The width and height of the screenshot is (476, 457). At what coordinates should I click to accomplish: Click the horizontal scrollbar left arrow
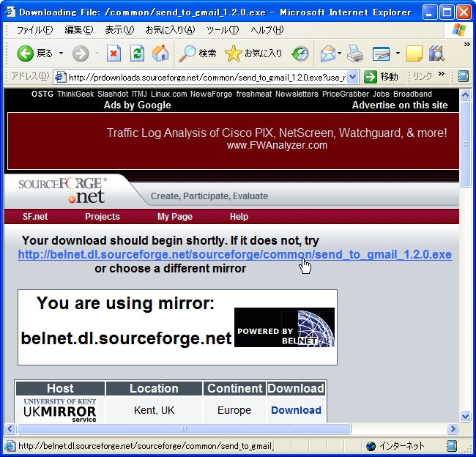(x=10, y=428)
